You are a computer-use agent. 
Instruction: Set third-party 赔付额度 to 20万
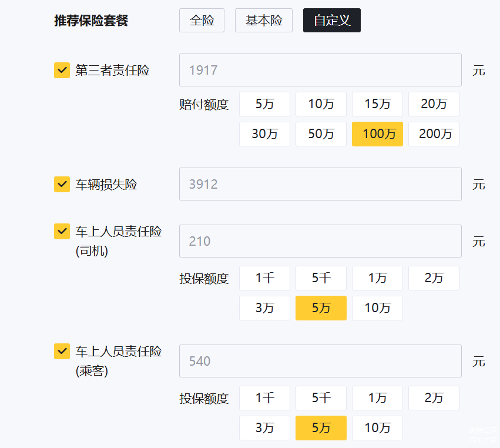pyautogui.click(x=434, y=104)
